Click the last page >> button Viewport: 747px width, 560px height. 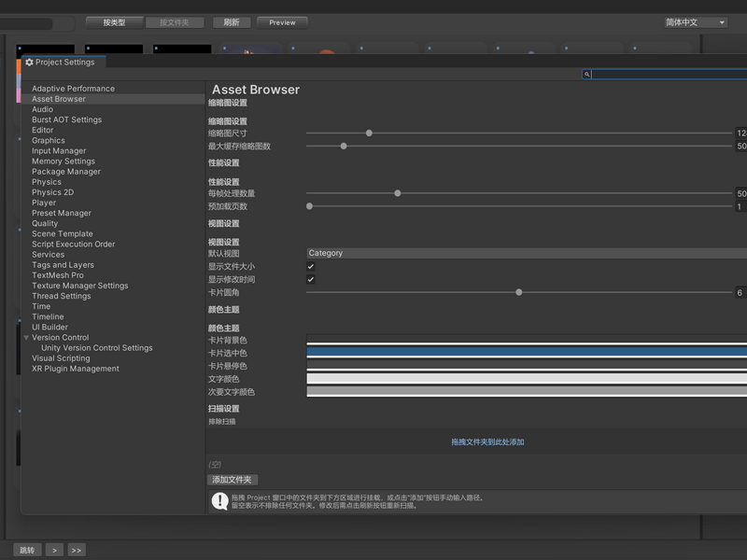coord(77,550)
